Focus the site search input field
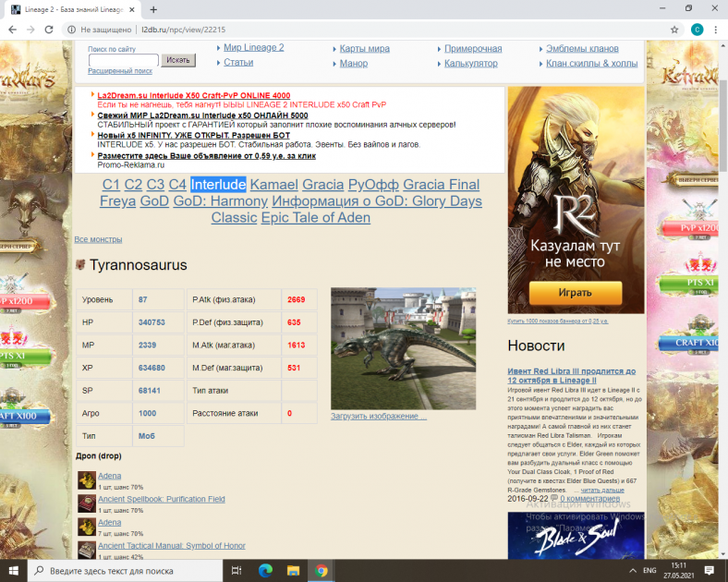 tap(124, 60)
